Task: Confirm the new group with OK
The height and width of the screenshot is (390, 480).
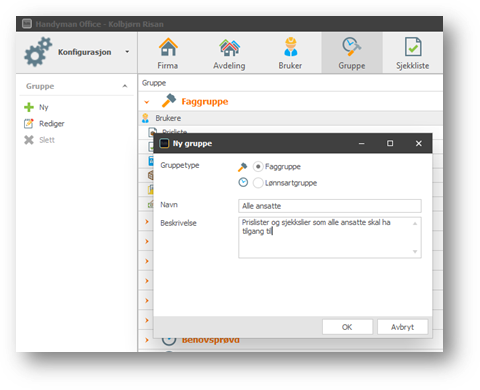Action: click(x=347, y=327)
